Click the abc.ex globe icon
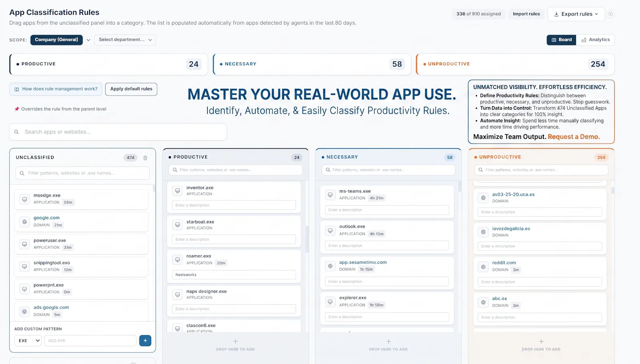The image size is (640, 364). coord(483,302)
